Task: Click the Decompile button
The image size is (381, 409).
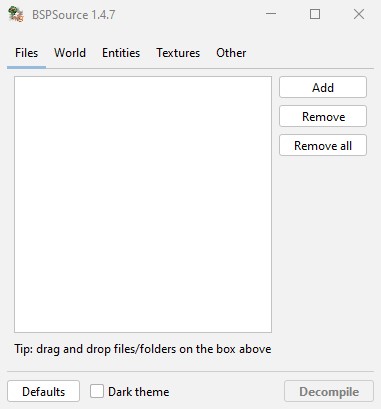Action: [329, 391]
